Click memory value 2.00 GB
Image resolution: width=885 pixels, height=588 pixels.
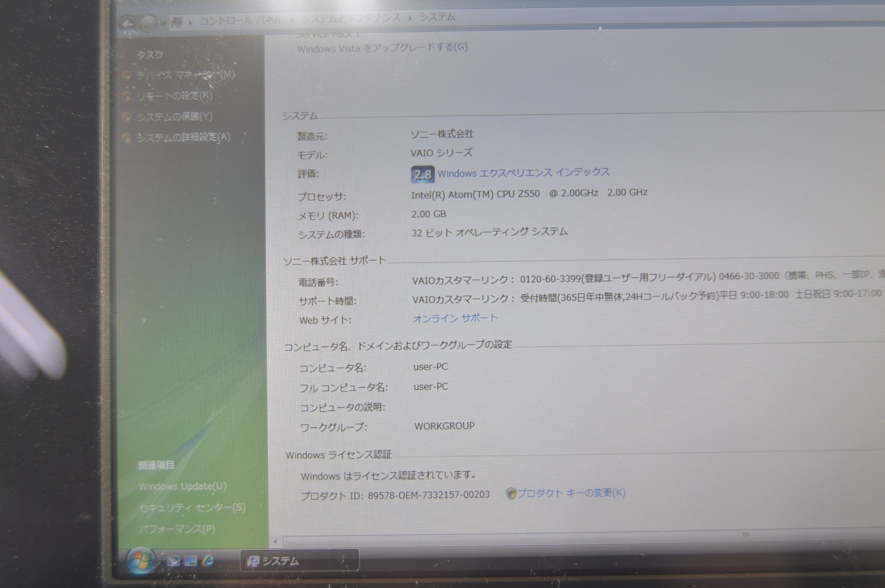pos(429,214)
